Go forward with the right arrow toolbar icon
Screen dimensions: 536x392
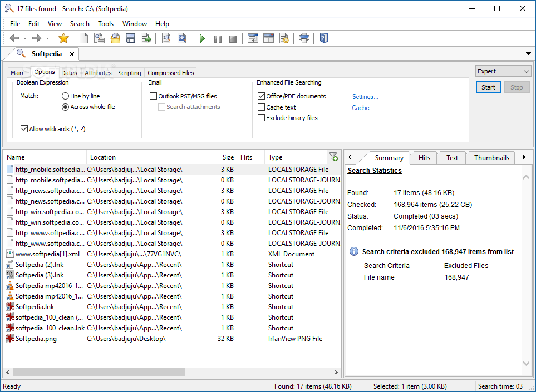tap(37, 38)
